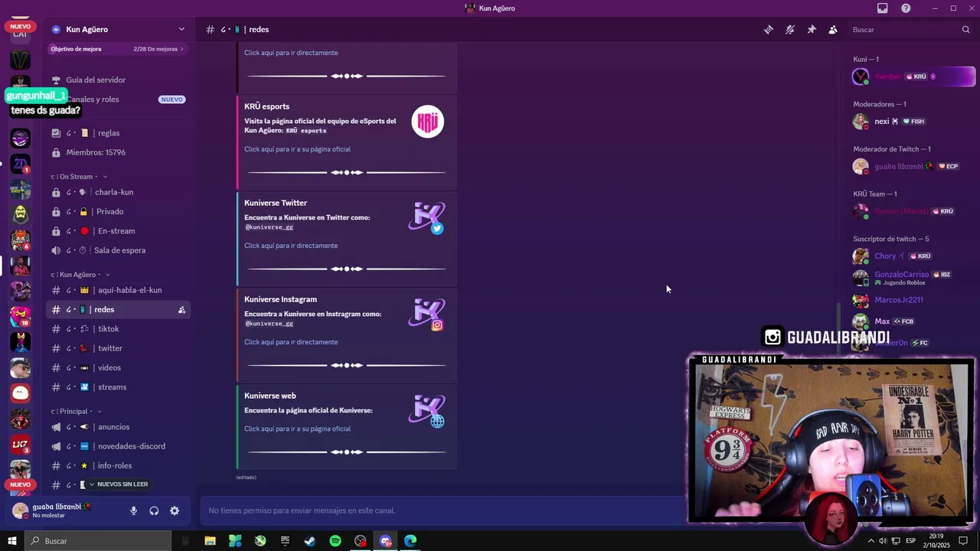Collapse the On Stream category
The width and height of the screenshot is (980, 551).
[79, 177]
